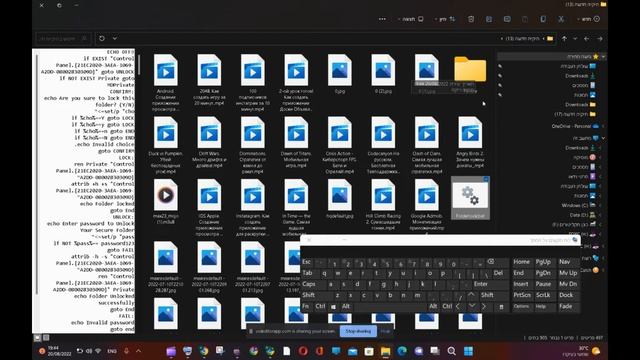Click the Search magnifier on taskbar
The height and width of the screenshot is (360, 640).
[451, 351]
